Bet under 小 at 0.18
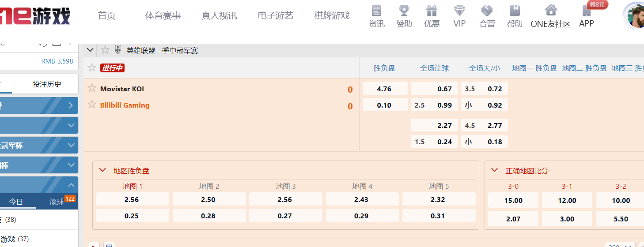This screenshot has width=644, height=247. (x=485, y=142)
